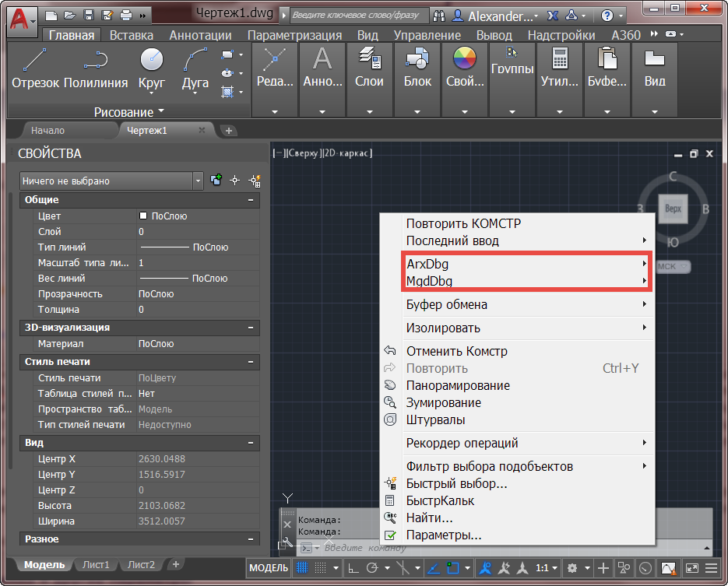Screen dimensions: 728x586
Task: Click the command line customize wrench icon
Action: click(x=287, y=542)
